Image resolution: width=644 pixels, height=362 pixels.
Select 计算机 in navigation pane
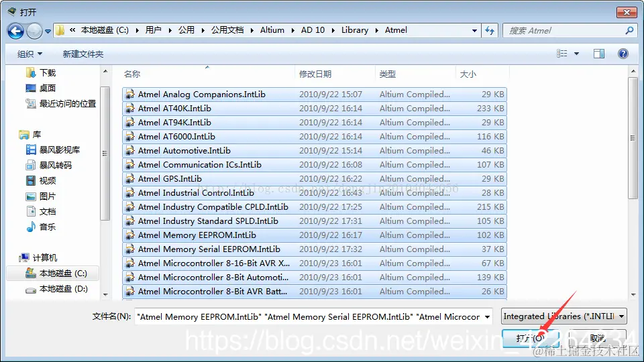(x=38, y=257)
